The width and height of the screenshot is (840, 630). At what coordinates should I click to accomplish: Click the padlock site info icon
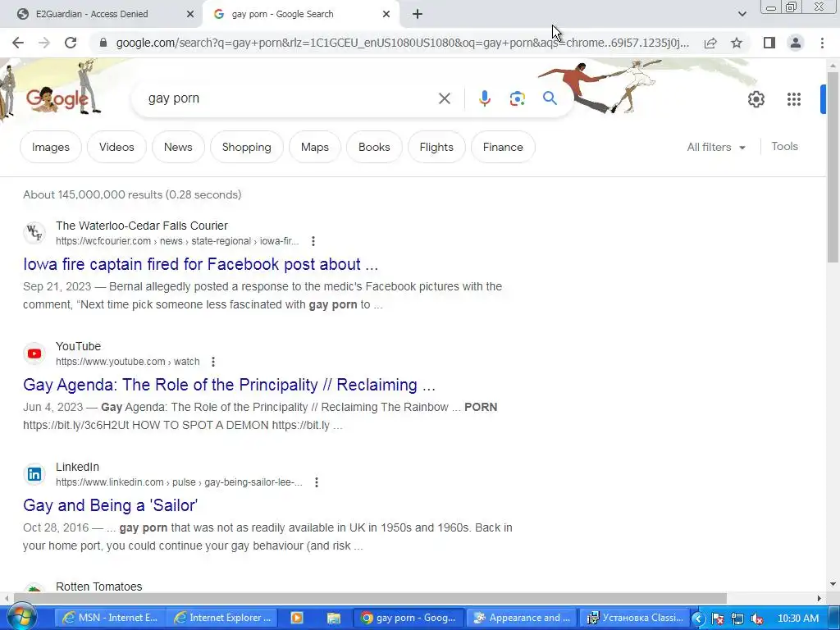coord(103,43)
